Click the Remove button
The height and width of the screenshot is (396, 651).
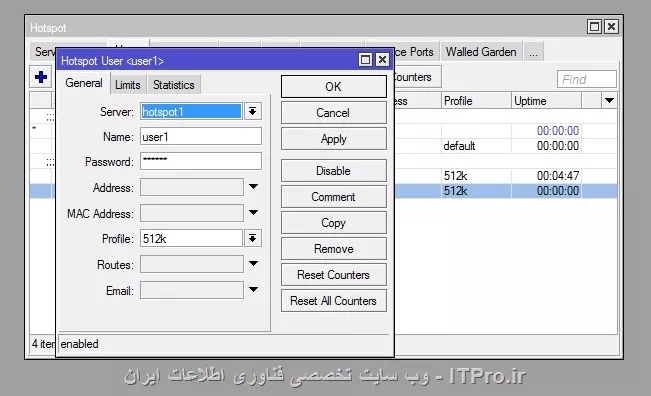333,249
